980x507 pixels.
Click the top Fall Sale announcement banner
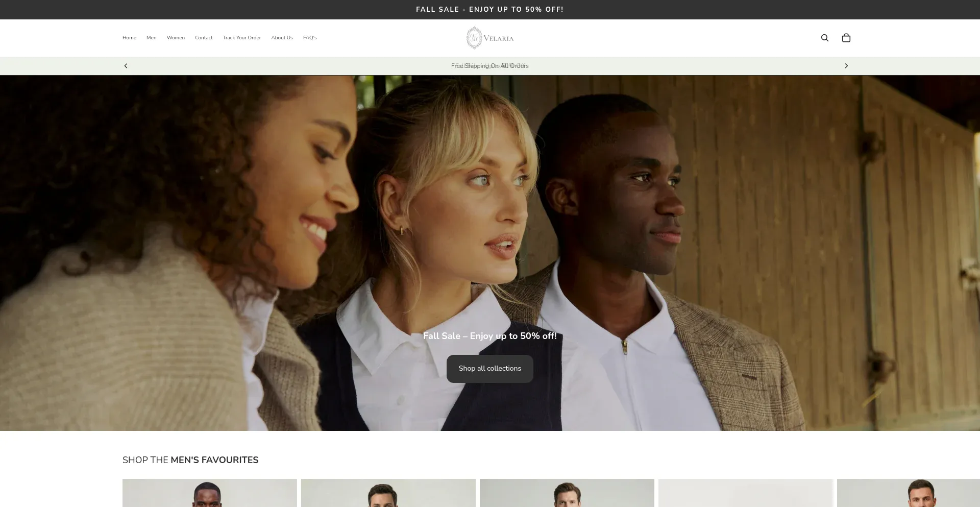[x=490, y=10]
